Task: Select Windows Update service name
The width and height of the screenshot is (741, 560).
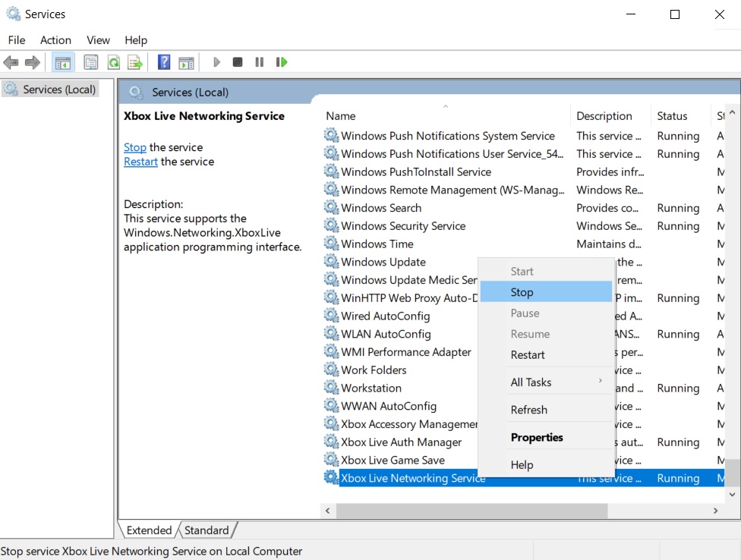Action: click(383, 262)
